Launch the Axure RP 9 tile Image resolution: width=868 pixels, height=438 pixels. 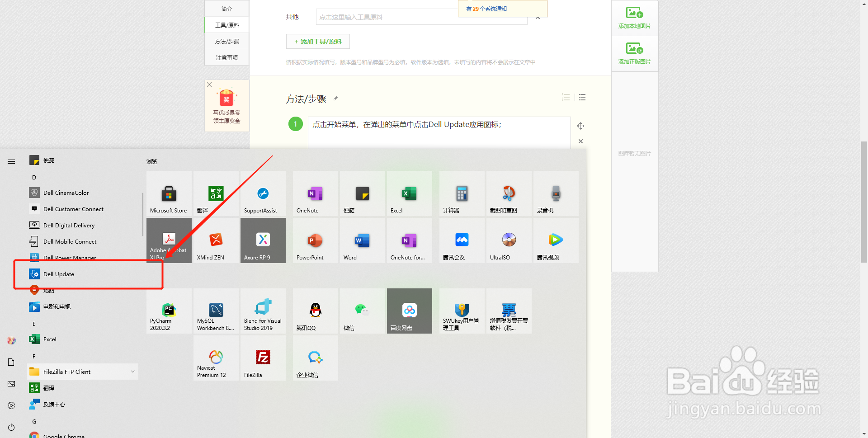[x=263, y=240]
